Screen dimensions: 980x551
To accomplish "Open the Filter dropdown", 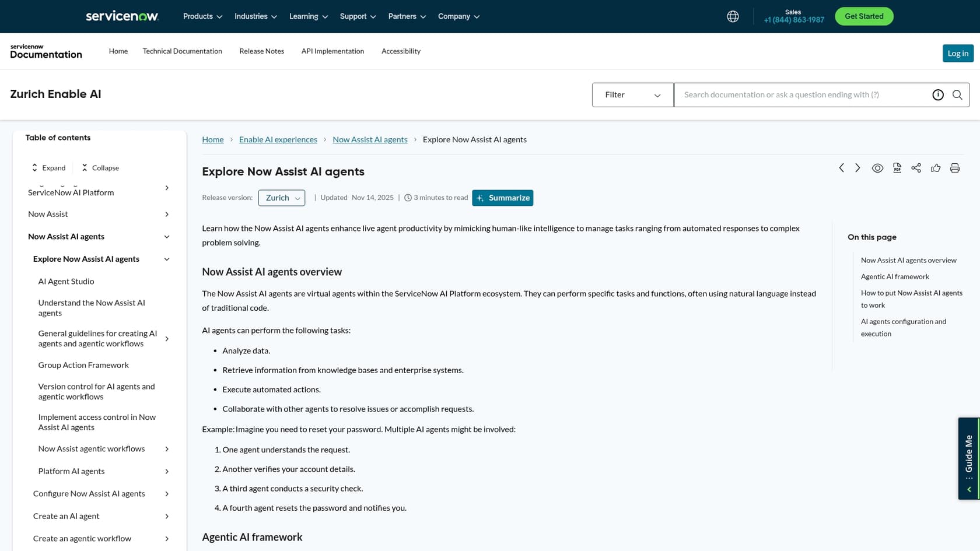I will tap(632, 94).
